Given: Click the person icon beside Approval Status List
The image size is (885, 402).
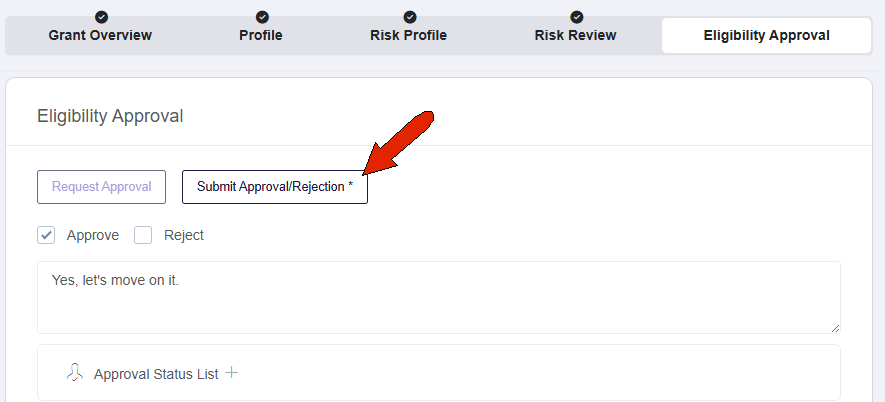Looking at the screenshot, I should tap(75, 372).
